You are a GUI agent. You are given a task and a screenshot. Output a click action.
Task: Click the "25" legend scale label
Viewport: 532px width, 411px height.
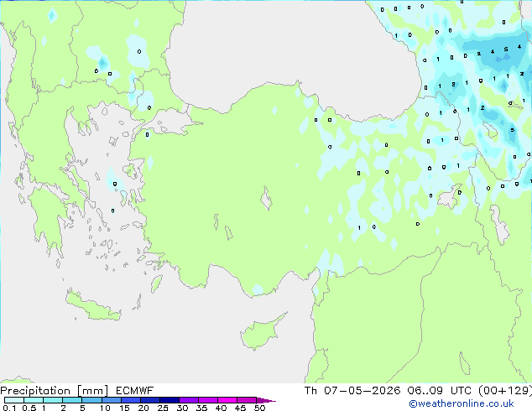(163, 408)
